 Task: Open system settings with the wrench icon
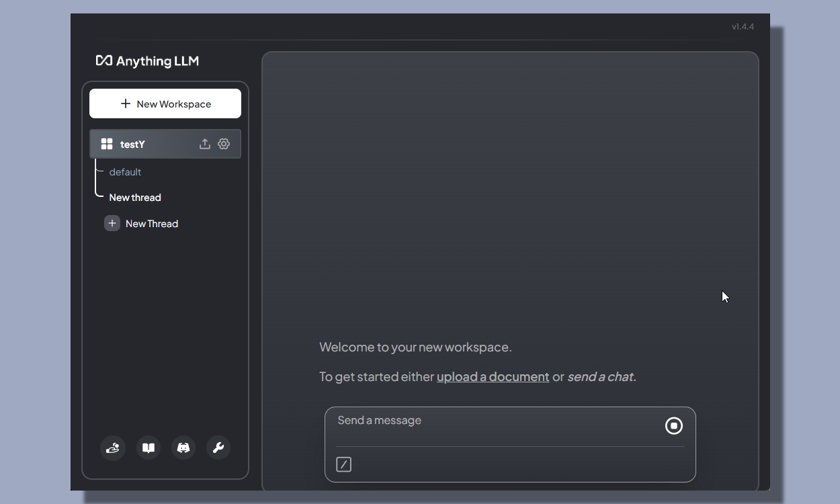point(218,448)
